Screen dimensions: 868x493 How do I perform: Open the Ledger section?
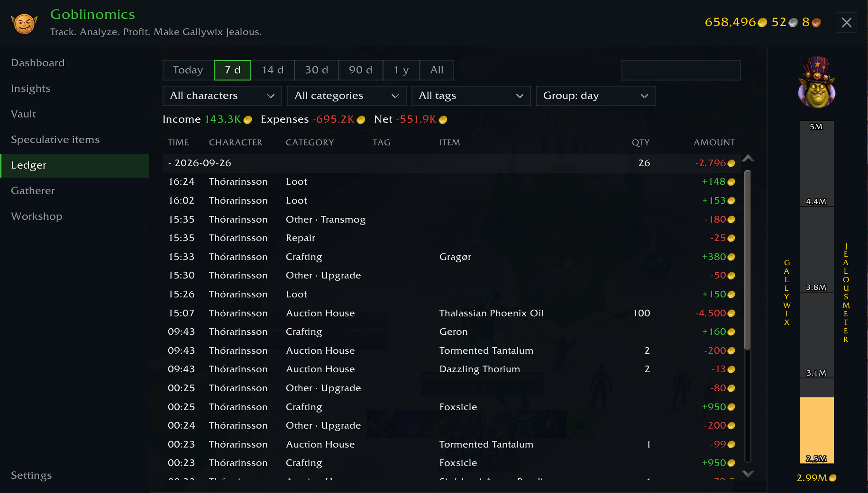click(x=74, y=165)
